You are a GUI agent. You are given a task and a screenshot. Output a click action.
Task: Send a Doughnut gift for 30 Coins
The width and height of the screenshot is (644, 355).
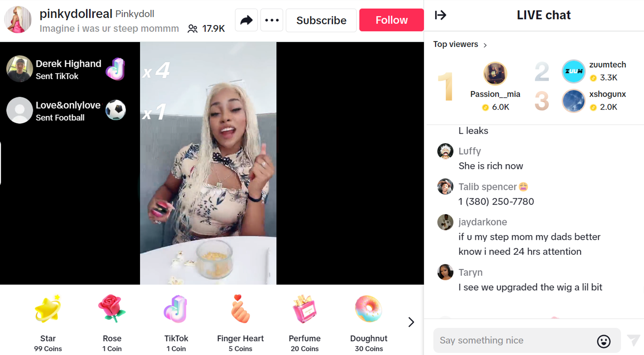point(369,323)
